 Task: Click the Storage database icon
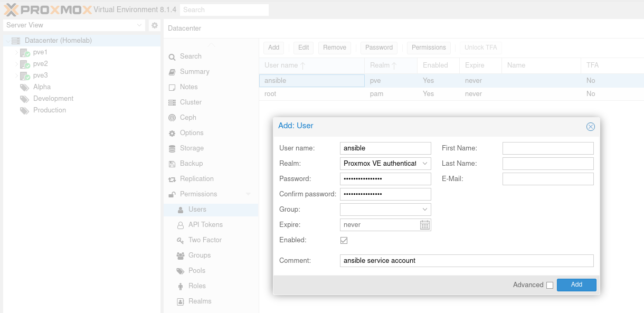(172, 148)
